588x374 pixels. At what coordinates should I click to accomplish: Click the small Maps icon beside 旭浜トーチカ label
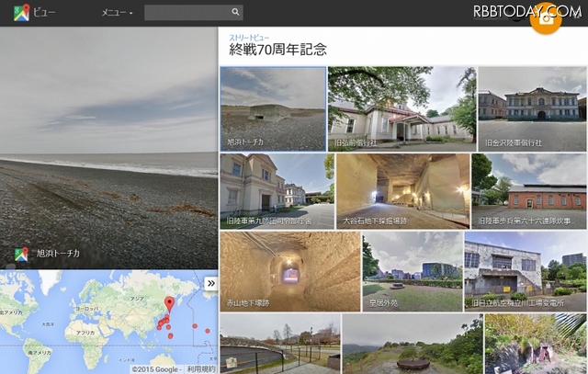(x=21, y=254)
